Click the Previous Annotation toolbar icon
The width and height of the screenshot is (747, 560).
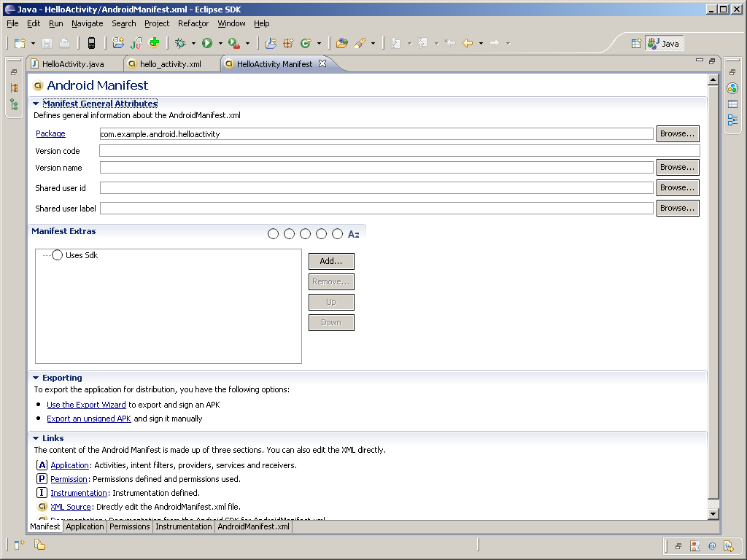click(422, 43)
